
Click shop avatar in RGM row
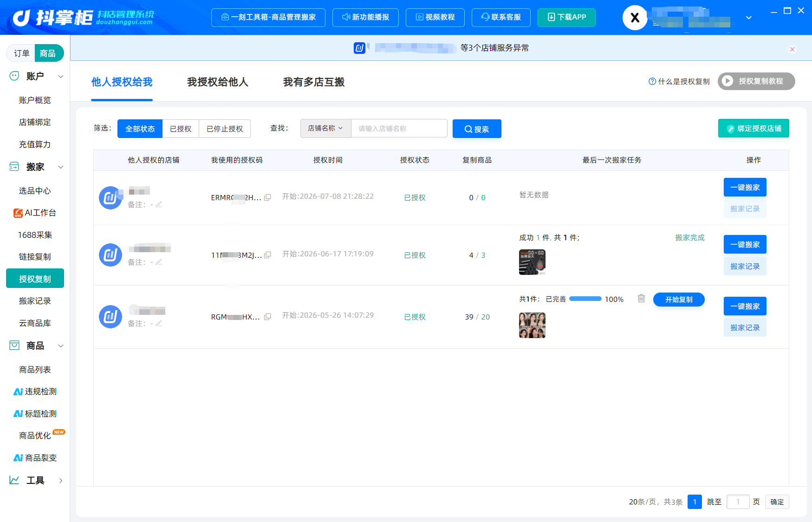pyautogui.click(x=110, y=317)
